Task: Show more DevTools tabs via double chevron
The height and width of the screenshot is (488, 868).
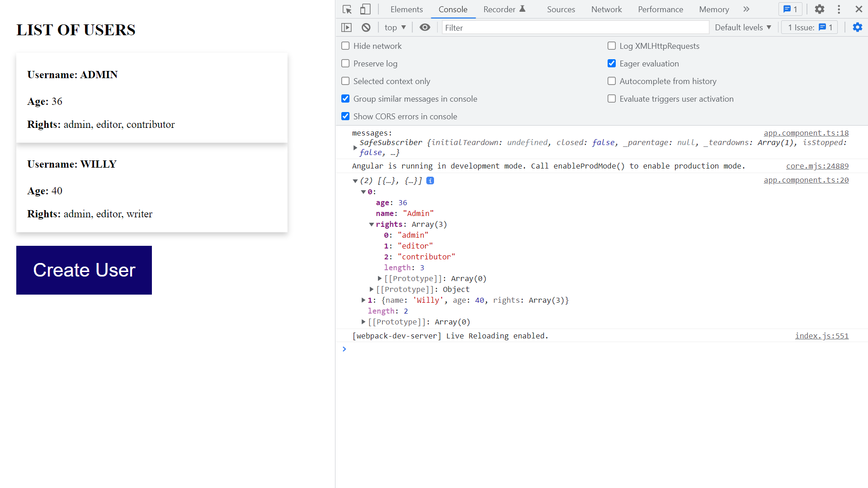Action: pos(746,9)
